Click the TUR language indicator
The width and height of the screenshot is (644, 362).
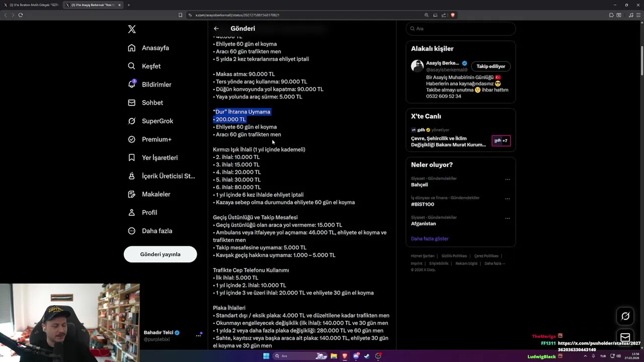click(603, 356)
